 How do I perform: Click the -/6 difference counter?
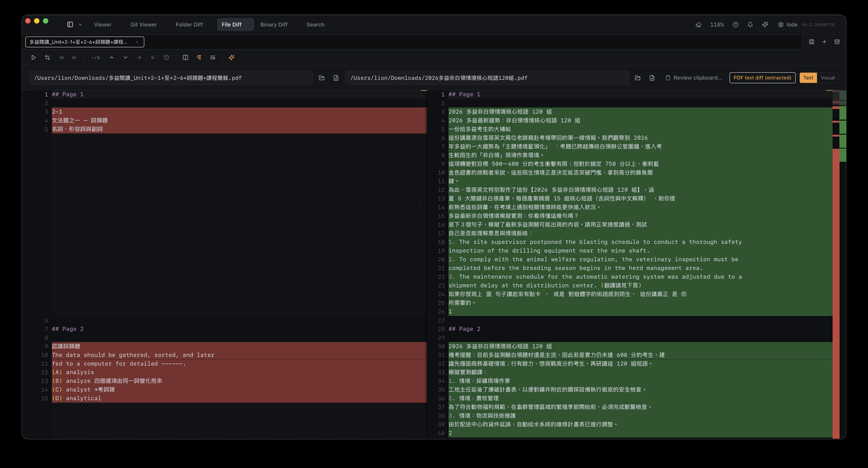point(95,57)
